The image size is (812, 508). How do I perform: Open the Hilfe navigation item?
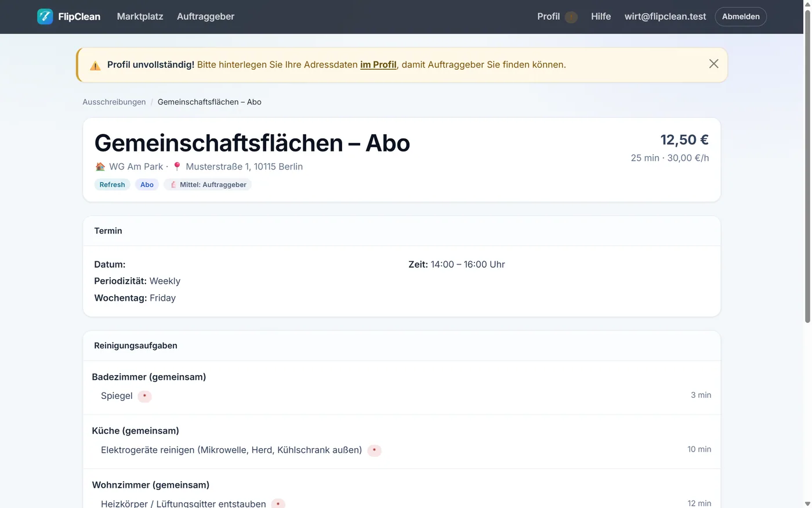point(601,16)
